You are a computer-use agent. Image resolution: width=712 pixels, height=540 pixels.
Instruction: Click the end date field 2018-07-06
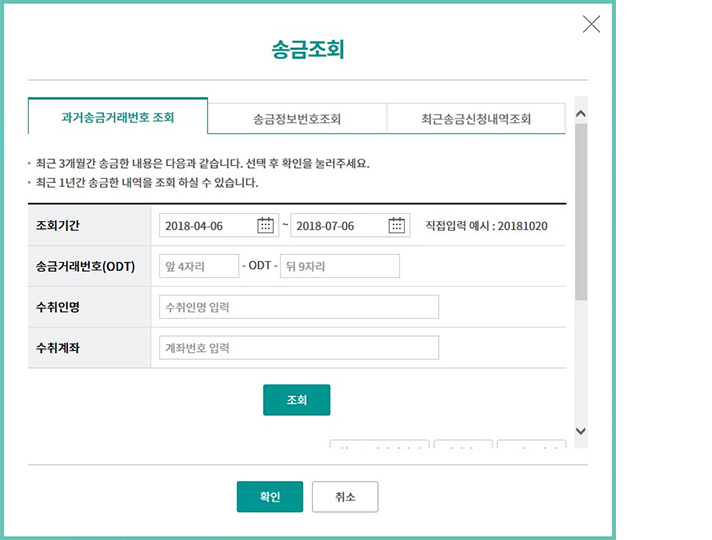[338, 225]
